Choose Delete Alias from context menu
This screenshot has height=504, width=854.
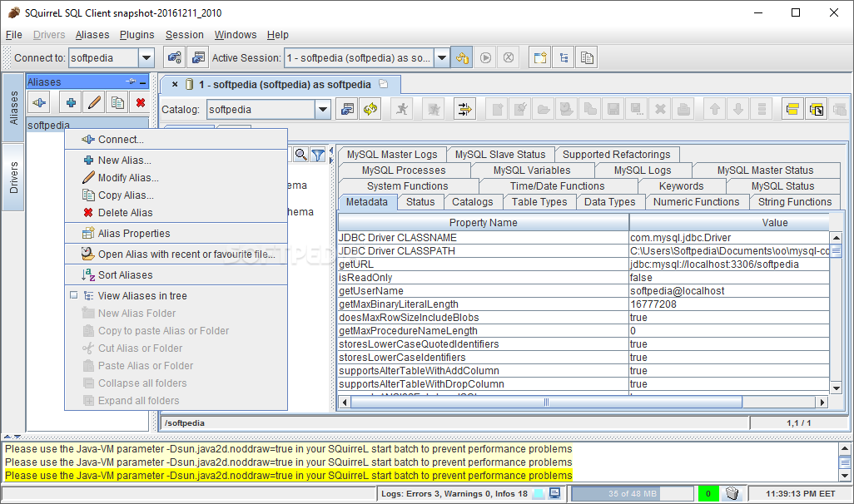click(x=176, y=212)
